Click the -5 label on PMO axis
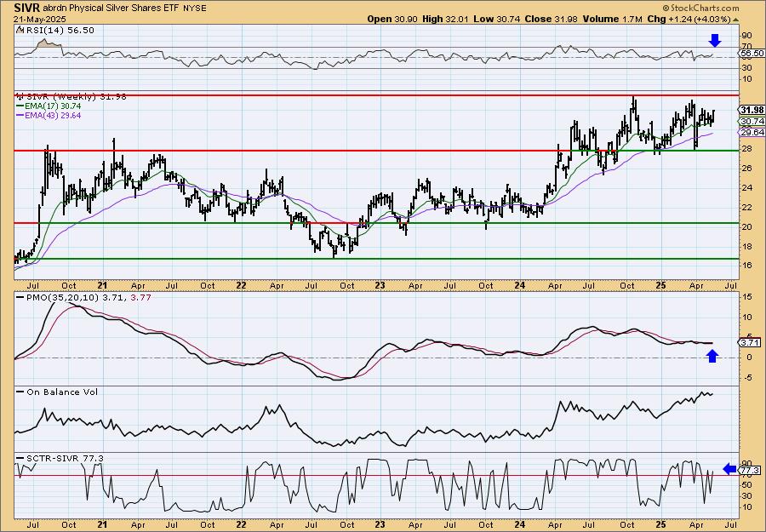Screen dimensions: 766x532 746,377
